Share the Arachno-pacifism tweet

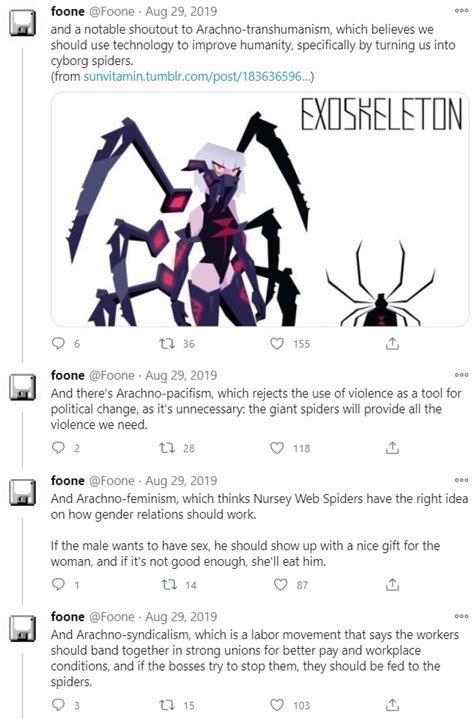(x=392, y=448)
